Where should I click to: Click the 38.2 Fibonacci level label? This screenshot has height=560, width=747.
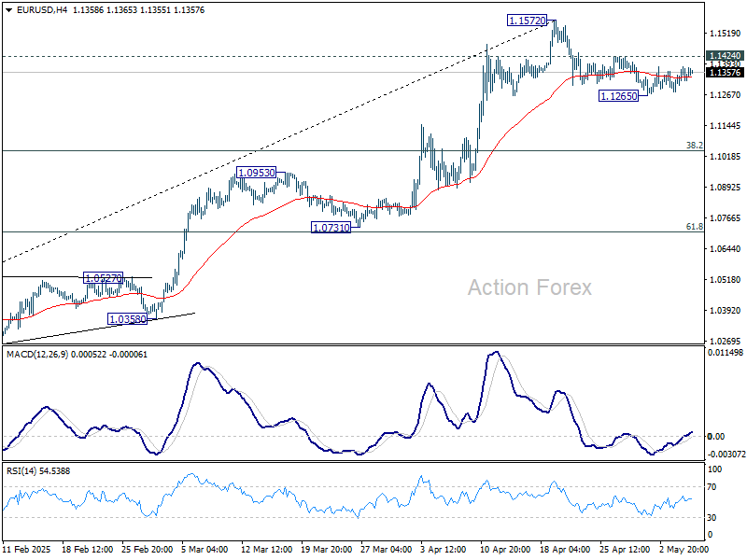coord(695,146)
